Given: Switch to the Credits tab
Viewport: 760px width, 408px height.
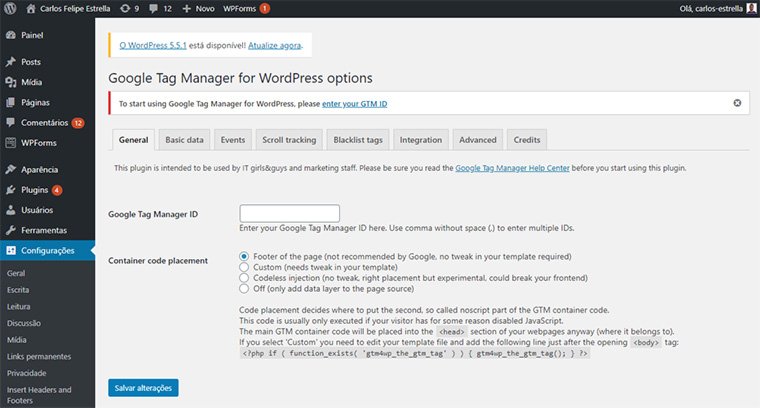Looking at the screenshot, I should pos(527,140).
